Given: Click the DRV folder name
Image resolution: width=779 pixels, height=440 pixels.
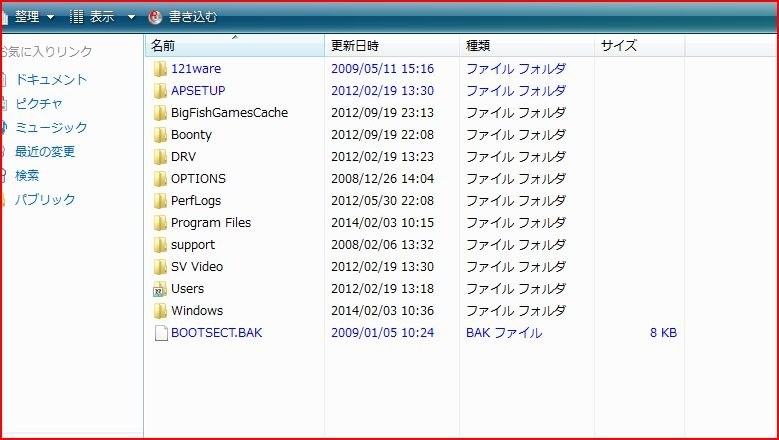Looking at the screenshot, I should 183,156.
